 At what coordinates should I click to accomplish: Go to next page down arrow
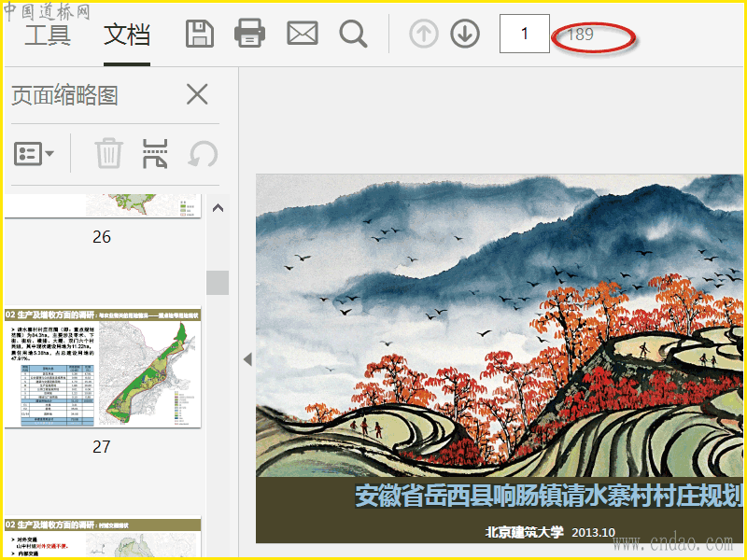point(465,34)
